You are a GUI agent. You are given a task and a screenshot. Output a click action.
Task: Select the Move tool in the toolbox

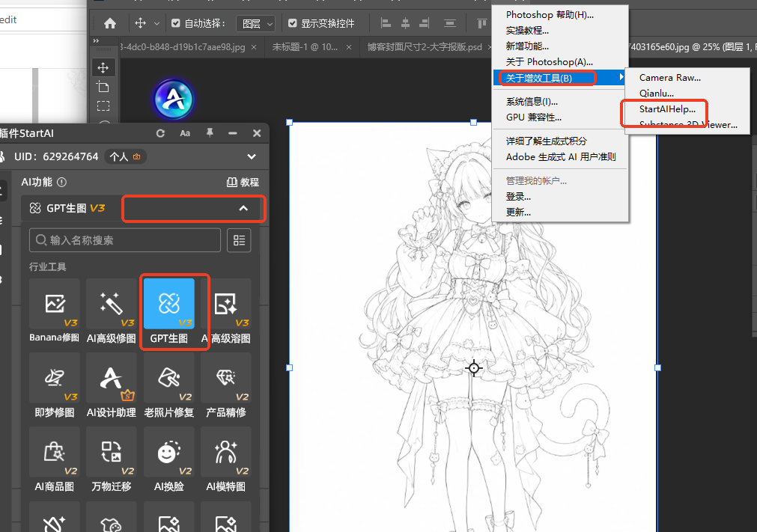[x=103, y=67]
